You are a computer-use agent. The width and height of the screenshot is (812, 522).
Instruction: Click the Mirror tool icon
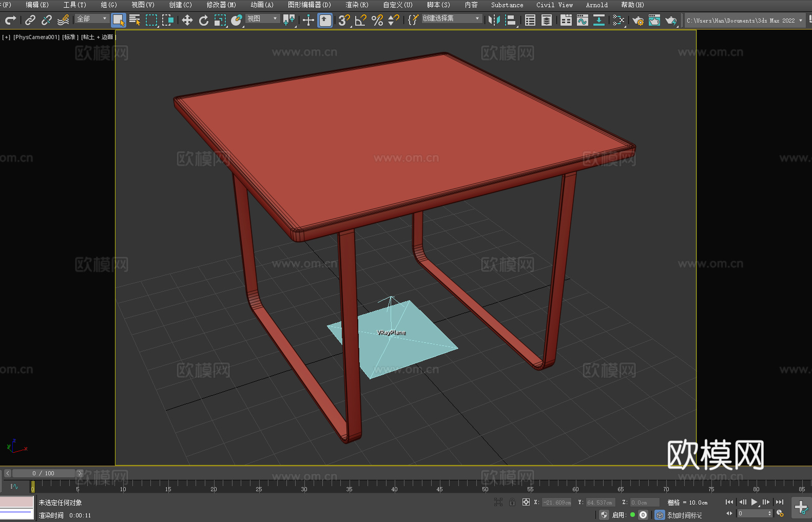(x=494, y=20)
